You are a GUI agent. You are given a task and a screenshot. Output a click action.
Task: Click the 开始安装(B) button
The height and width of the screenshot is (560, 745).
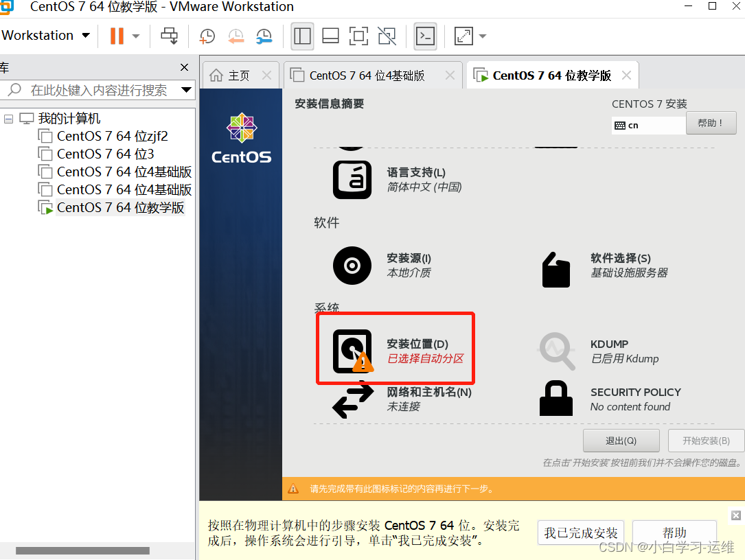[706, 441]
